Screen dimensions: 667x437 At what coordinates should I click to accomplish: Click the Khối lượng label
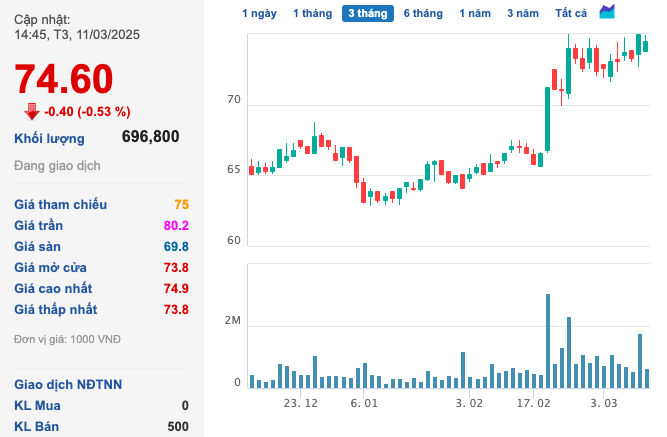pyautogui.click(x=49, y=138)
